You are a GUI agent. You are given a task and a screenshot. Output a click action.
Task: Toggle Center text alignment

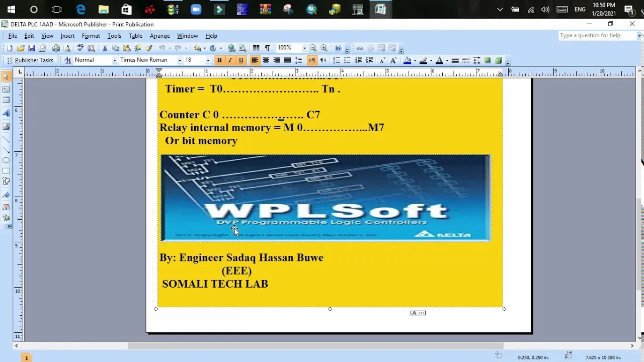click(266, 60)
